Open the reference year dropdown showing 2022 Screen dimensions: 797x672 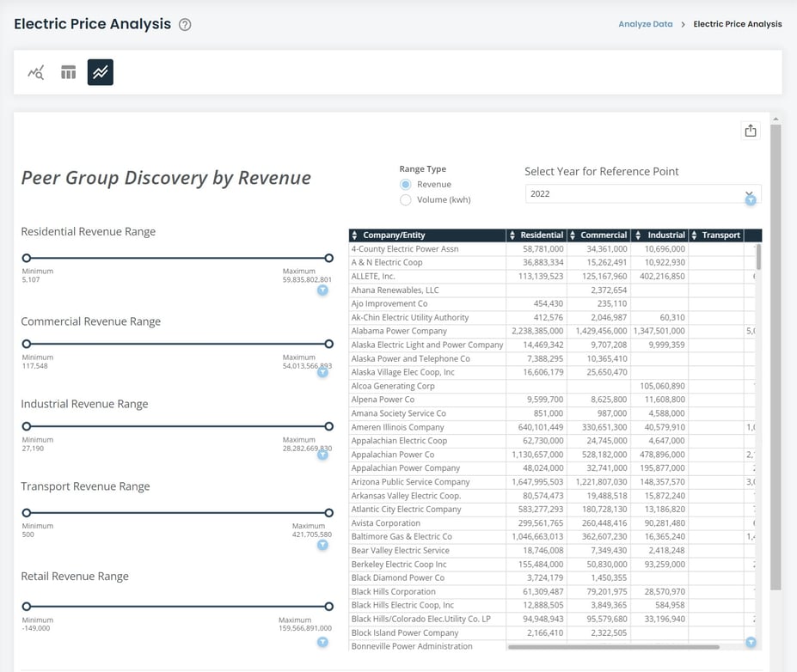point(643,193)
